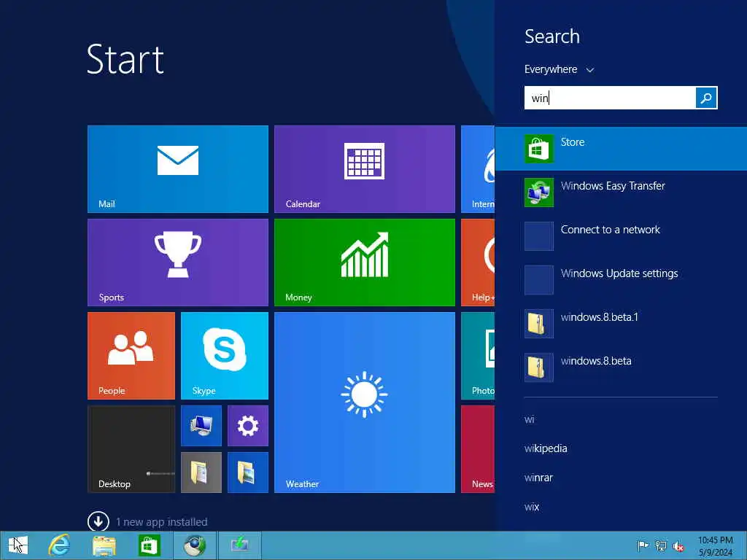Image resolution: width=747 pixels, height=560 pixels.
Task: Click the down arrow to show all apps
Action: [x=98, y=521]
